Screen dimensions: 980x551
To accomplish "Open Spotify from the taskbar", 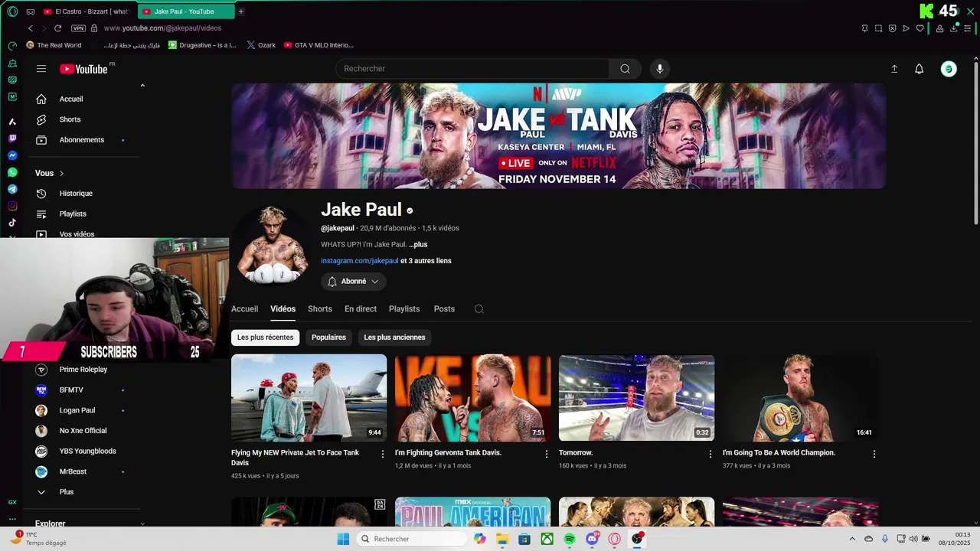I will point(570,539).
